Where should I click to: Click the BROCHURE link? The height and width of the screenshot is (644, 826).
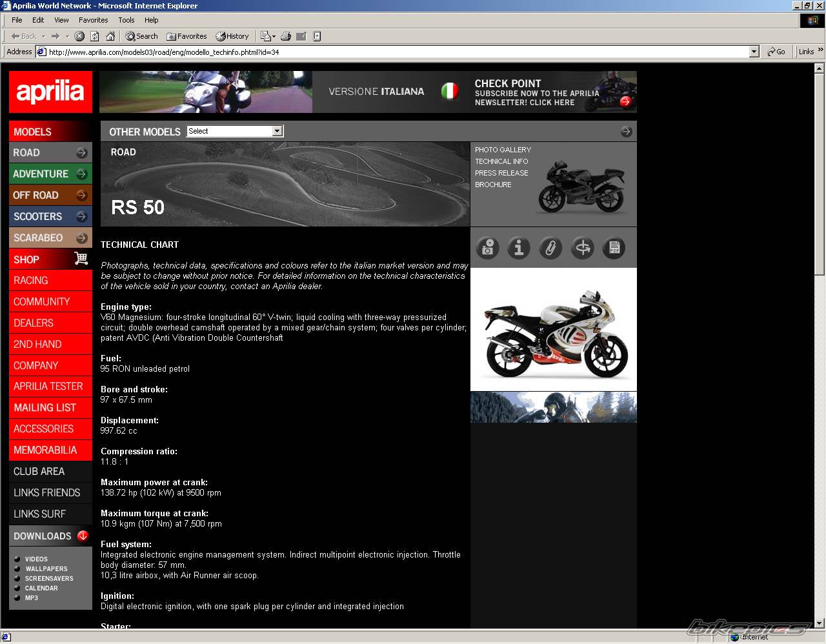[x=493, y=185]
